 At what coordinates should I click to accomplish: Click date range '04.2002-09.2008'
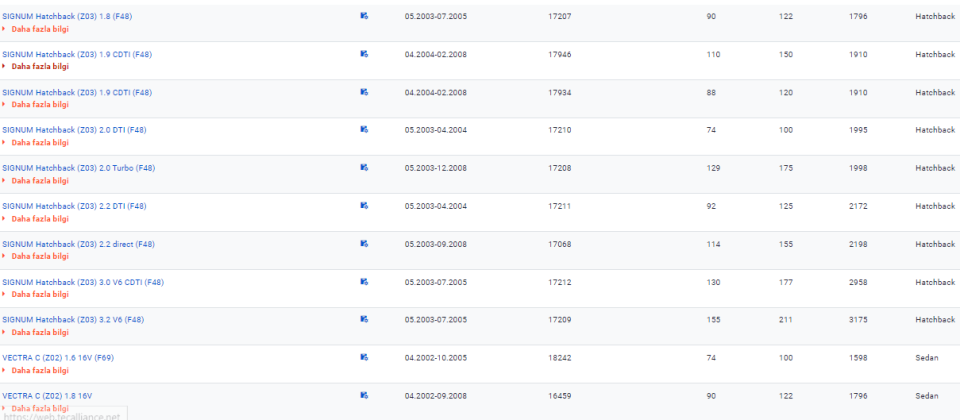click(436, 396)
